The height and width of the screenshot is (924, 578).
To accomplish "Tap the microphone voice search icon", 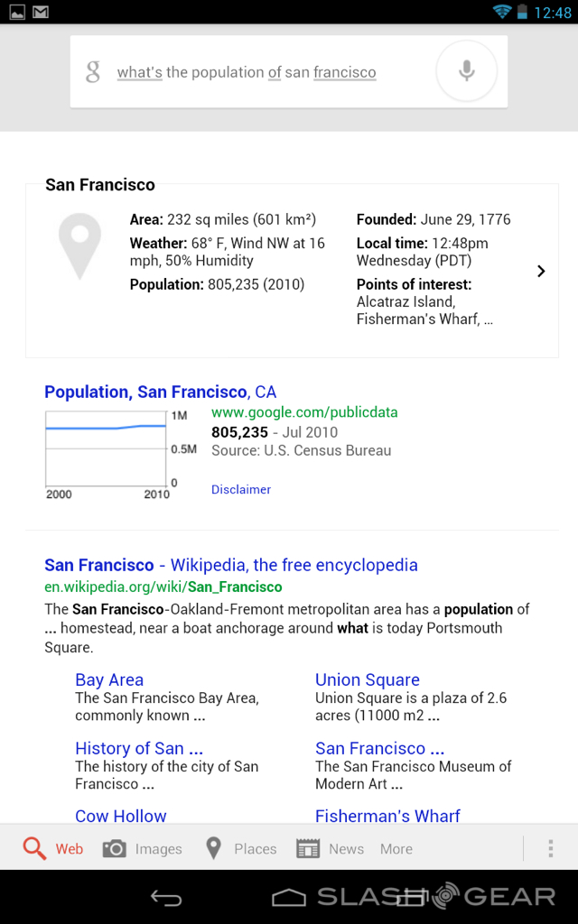I will pos(466,71).
